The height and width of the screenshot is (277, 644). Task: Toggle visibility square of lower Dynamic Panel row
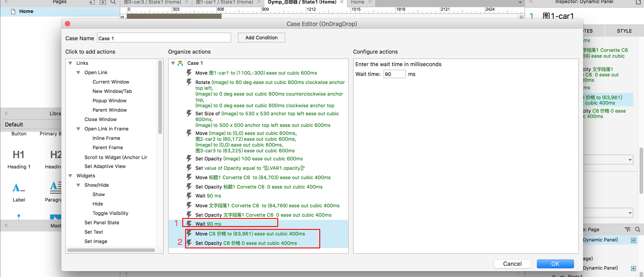(x=633, y=268)
